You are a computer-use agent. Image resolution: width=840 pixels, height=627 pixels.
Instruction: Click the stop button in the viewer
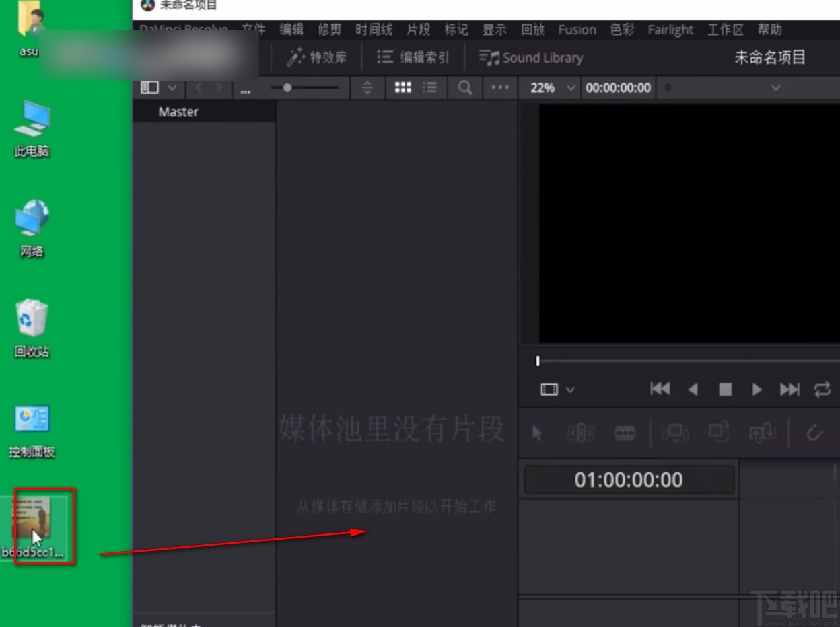coord(725,389)
